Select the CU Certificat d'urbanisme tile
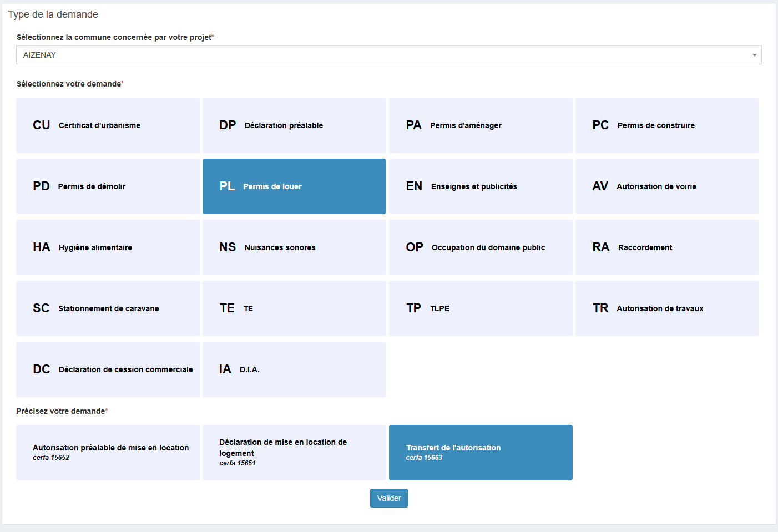This screenshot has width=778, height=532. pyautogui.click(x=108, y=125)
